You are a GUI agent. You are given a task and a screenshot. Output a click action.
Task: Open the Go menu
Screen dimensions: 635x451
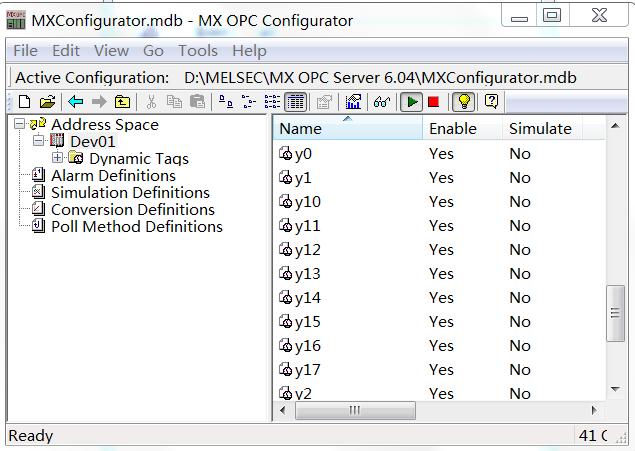click(x=153, y=51)
